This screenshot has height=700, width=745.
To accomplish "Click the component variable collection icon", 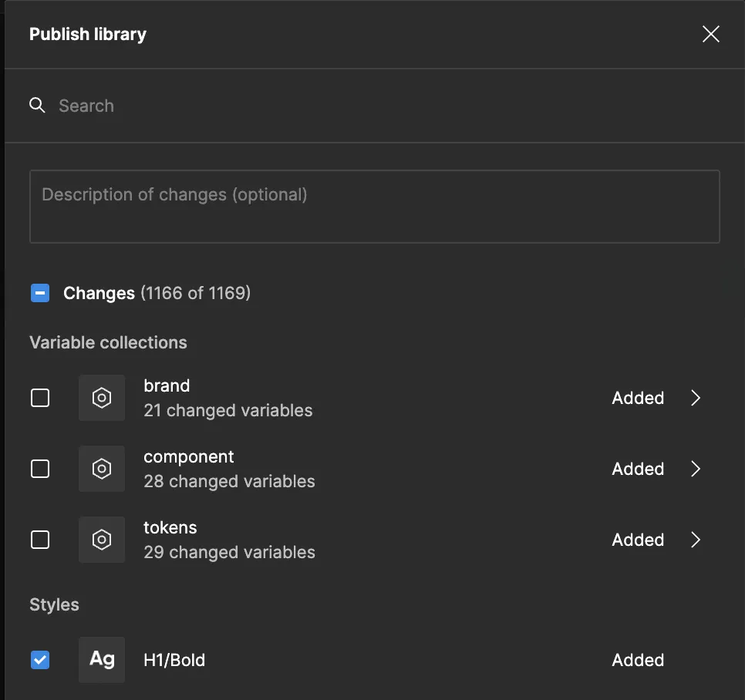I will pyautogui.click(x=102, y=469).
